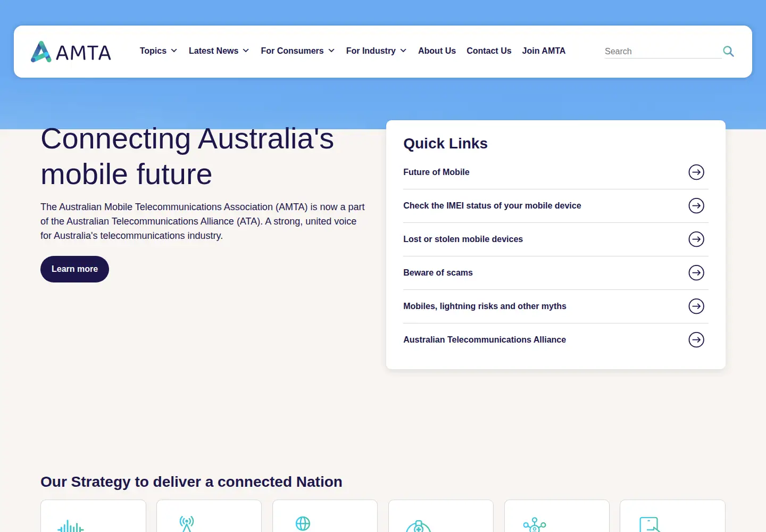Go to the About Us page

click(x=437, y=51)
